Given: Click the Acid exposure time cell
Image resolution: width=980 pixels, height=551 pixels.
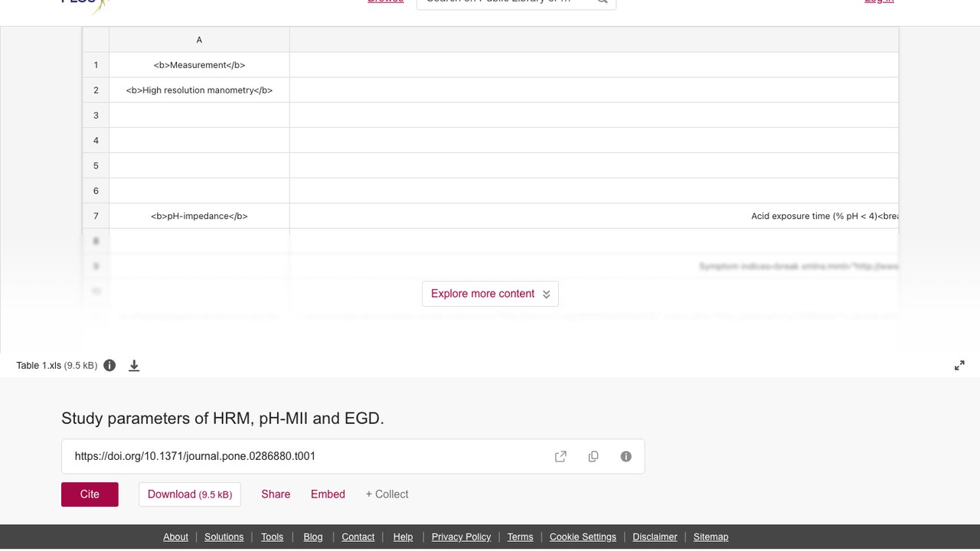Looking at the screenshot, I should (594, 216).
